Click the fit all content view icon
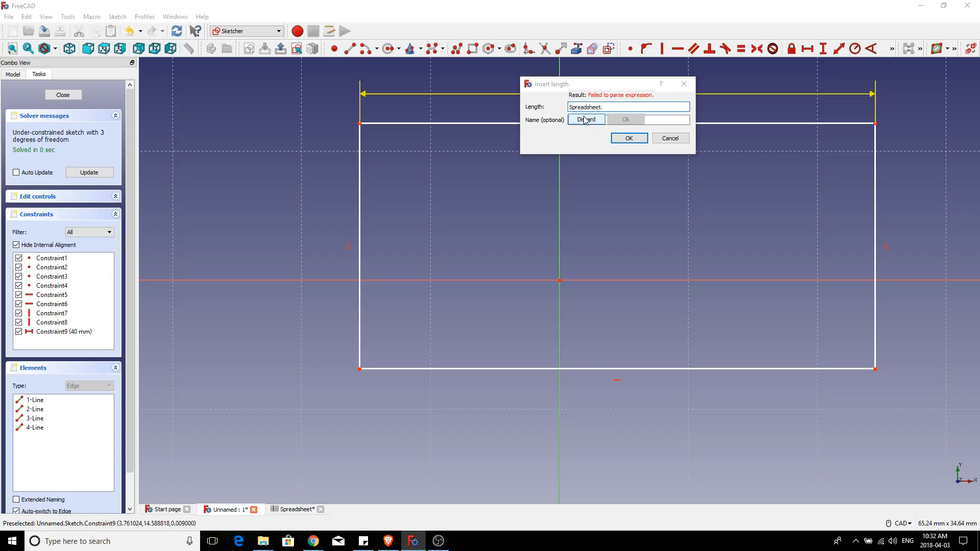Screen dimensions: 980x551 point(12,48)
